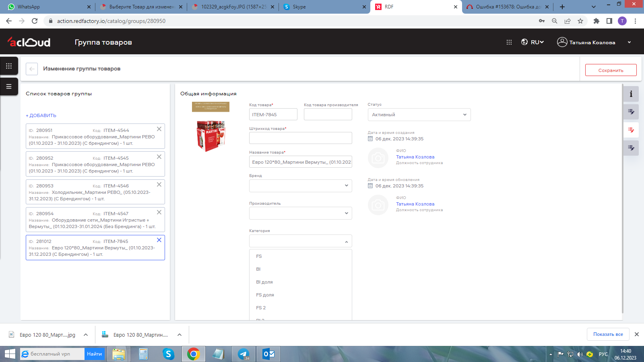Reload the page in Chrome

pyautogui.click(x=35, y=21)
